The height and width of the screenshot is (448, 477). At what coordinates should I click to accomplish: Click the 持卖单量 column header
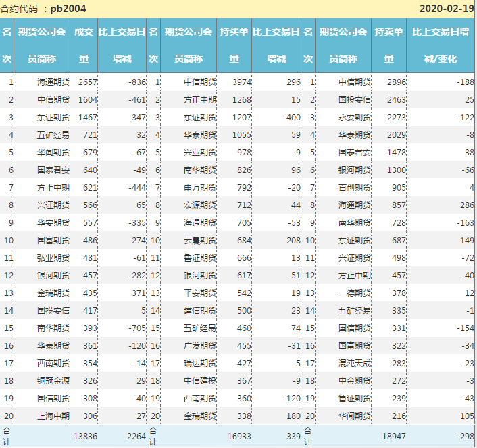click(388, 45)
